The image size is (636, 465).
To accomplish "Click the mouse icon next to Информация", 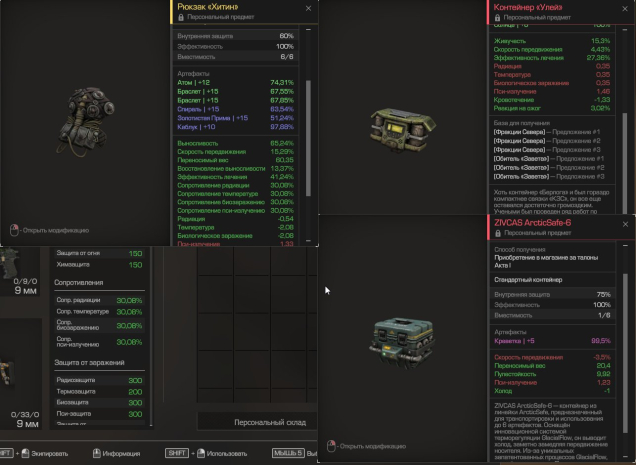I will [x=97, y=453].
